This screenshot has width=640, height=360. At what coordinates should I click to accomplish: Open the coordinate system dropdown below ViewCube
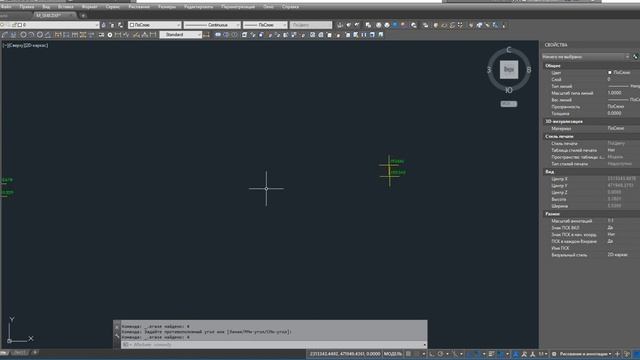pos(509,104)
